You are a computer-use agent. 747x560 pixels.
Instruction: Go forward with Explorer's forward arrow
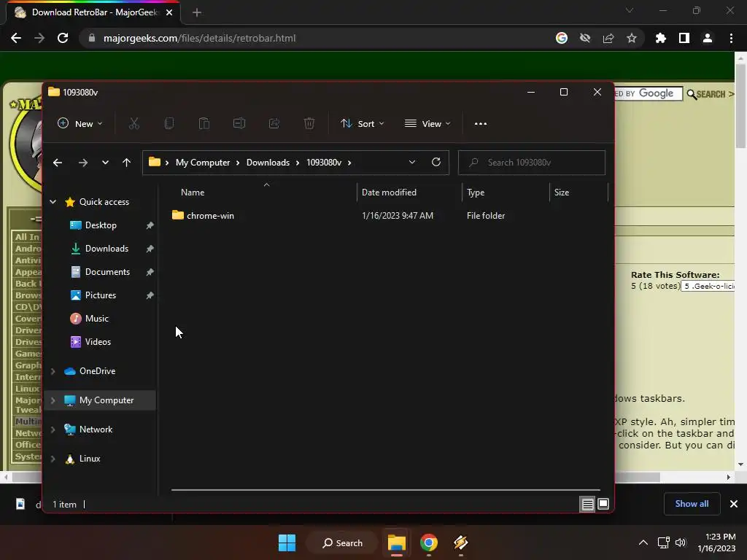click(x=83, y=163)
